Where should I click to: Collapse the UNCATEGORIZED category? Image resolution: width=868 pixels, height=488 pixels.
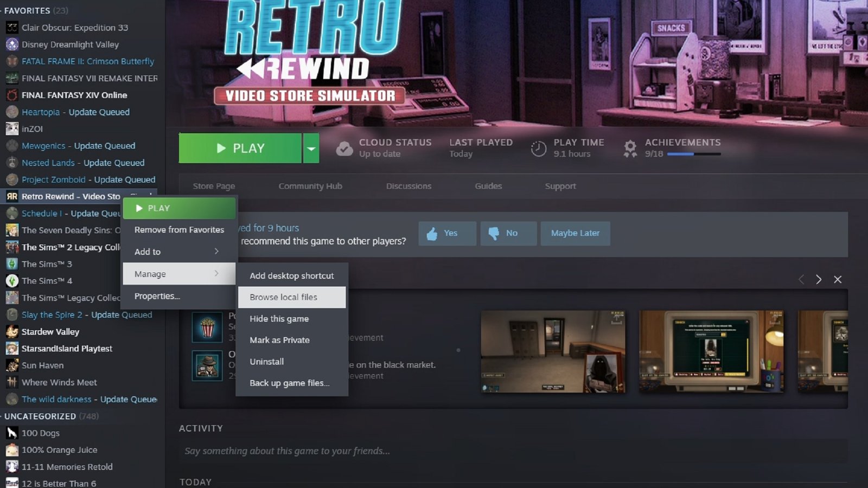50,416
